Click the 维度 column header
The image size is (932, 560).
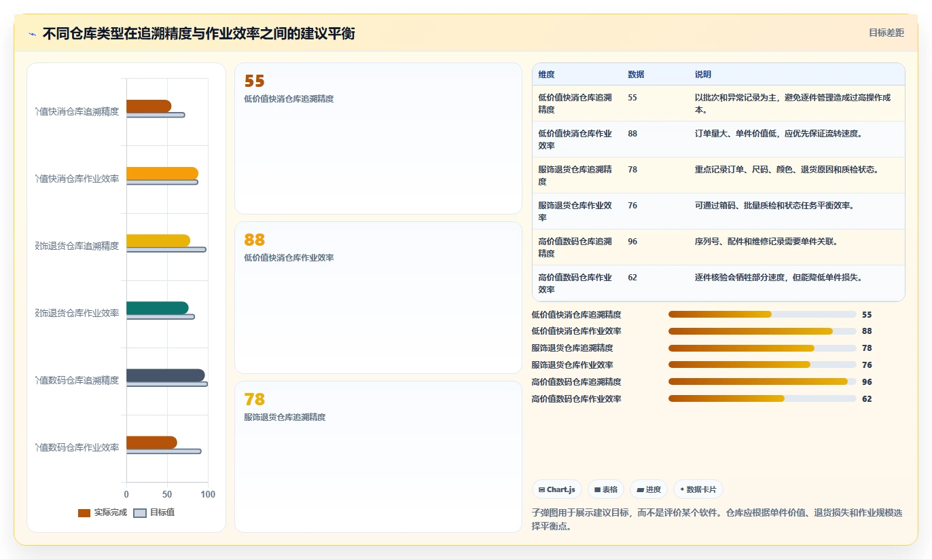pyautogui.click(x=546, y=74)
